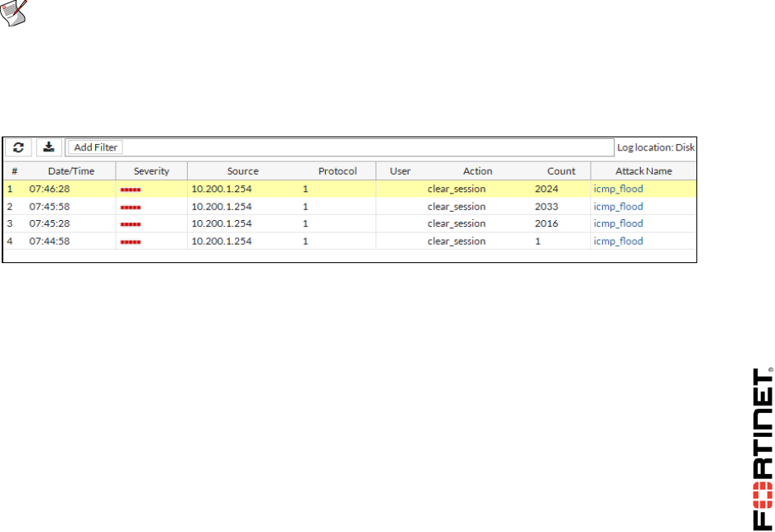775x532 pixels.
Task: Select count value 2016
Action: [x=546, y=223]
